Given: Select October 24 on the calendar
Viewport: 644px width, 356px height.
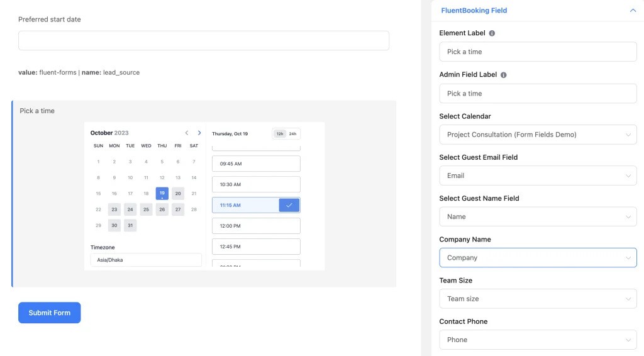Looking at the screenshot, I should click(130, 209).
